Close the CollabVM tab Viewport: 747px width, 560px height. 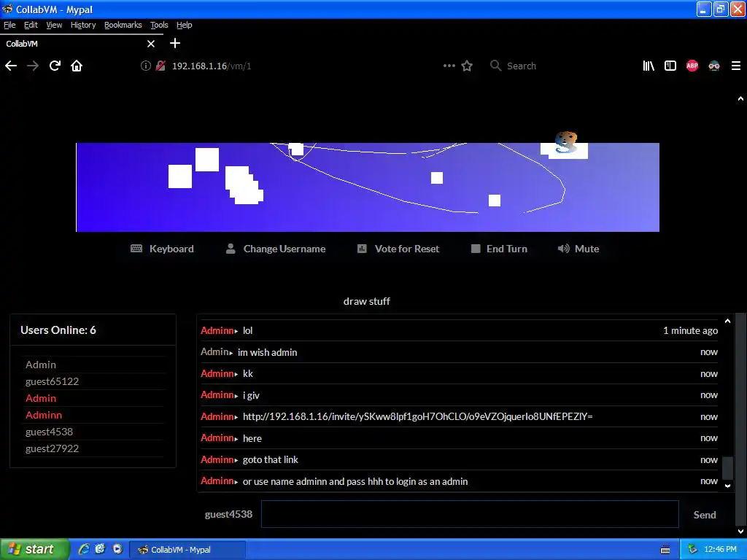click(151, 44)
